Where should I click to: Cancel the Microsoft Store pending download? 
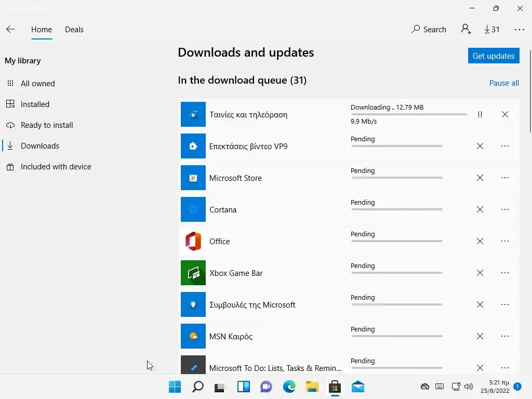[480, 178]
